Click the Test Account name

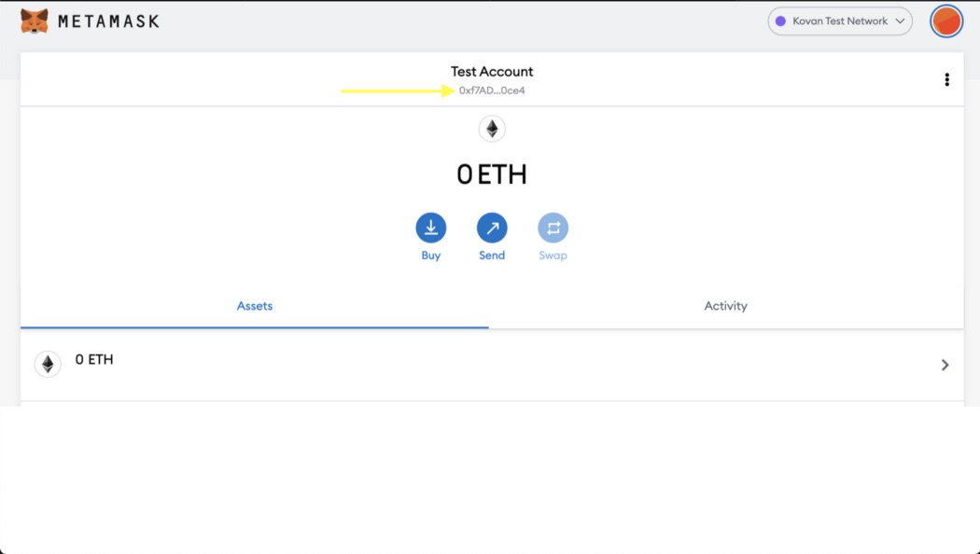click(492, 71)
